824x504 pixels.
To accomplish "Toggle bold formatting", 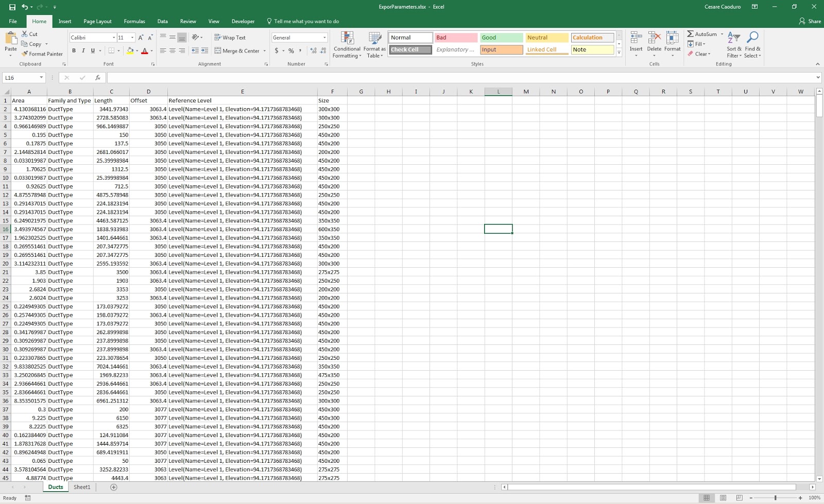I will [74, 50].
